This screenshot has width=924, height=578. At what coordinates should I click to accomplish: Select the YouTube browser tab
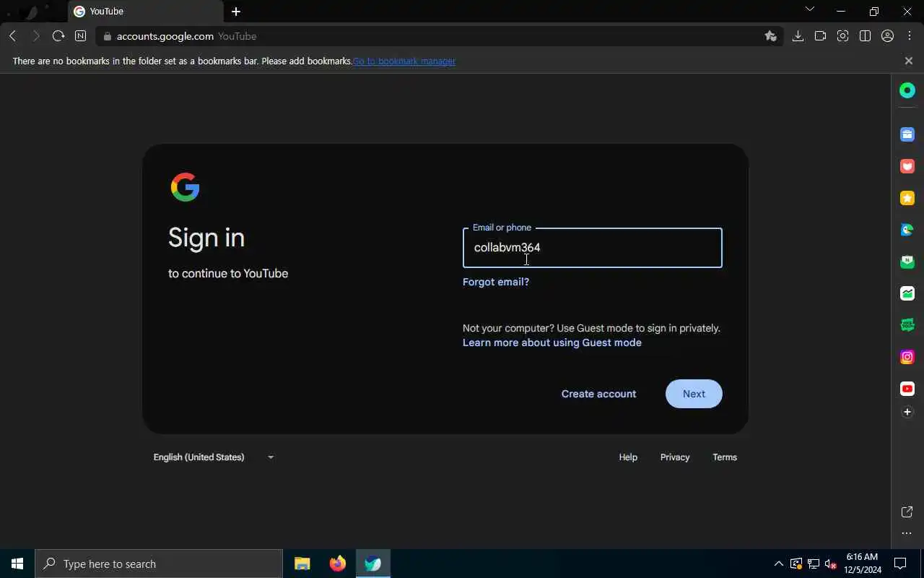tap(146, 12)
